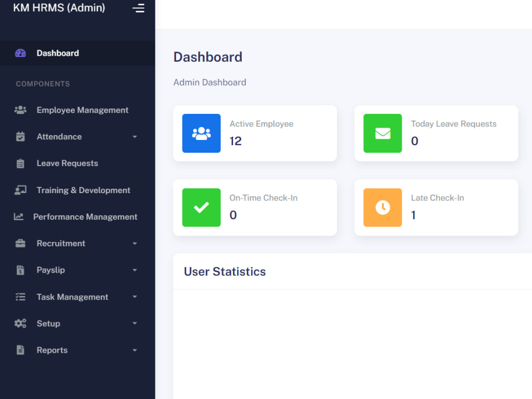Select the Reports menu label
The image size is (532, 399).
[x=52, y=350]
